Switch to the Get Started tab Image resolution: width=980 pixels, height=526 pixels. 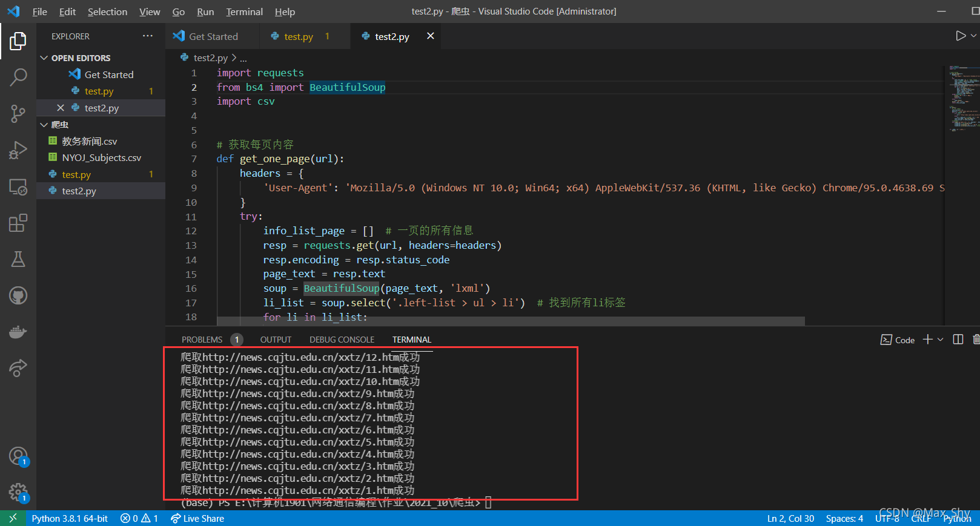point(213,36)
